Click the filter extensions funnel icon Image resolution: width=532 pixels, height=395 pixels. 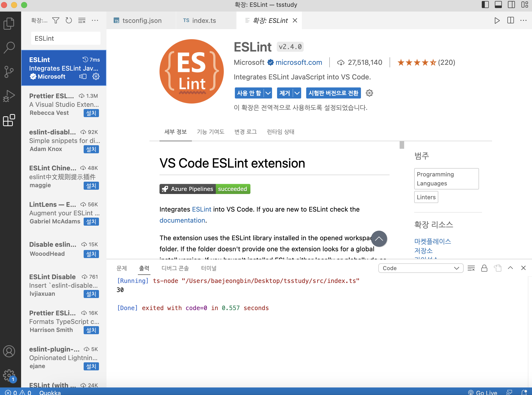[56, 20]
